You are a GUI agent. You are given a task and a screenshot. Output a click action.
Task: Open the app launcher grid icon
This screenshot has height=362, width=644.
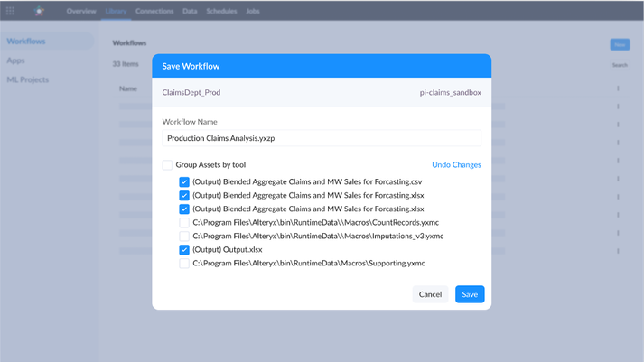11,12
